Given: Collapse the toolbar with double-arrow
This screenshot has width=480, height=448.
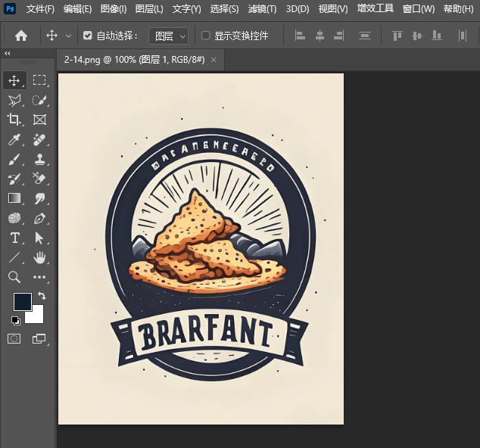Looking at the screenshot, I should [x=8, y=54].
